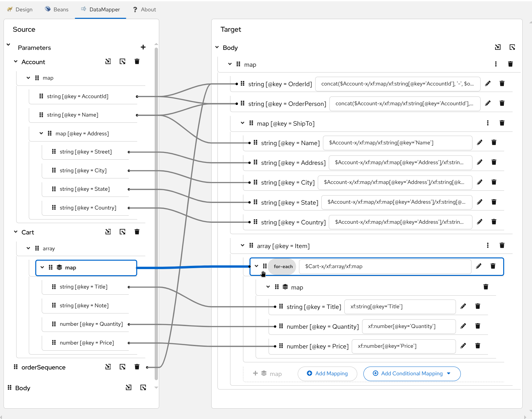The height and width of the screenshot is (419, 532).
Task: Add a new parameter with the plus icon
Action: (x=143, y=47)
